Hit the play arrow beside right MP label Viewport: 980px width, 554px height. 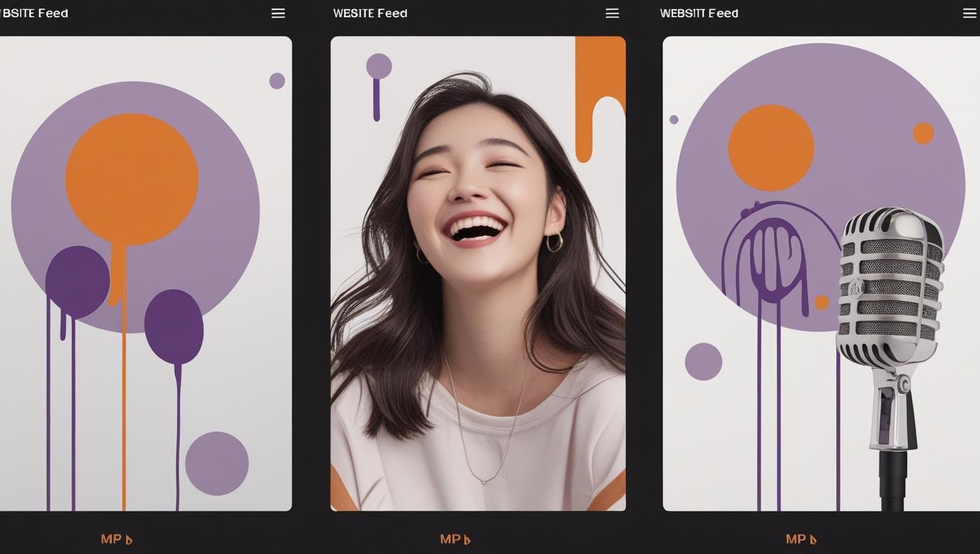[x=813, y=540]
